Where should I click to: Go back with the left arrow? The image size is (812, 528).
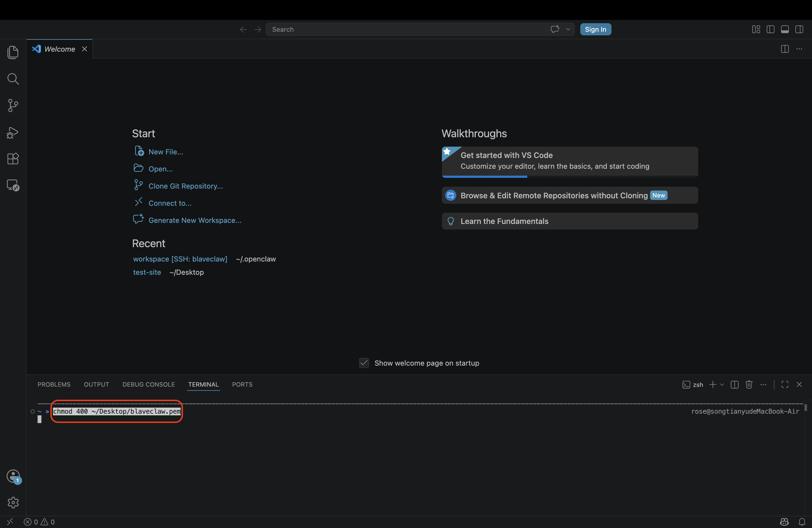243,29
